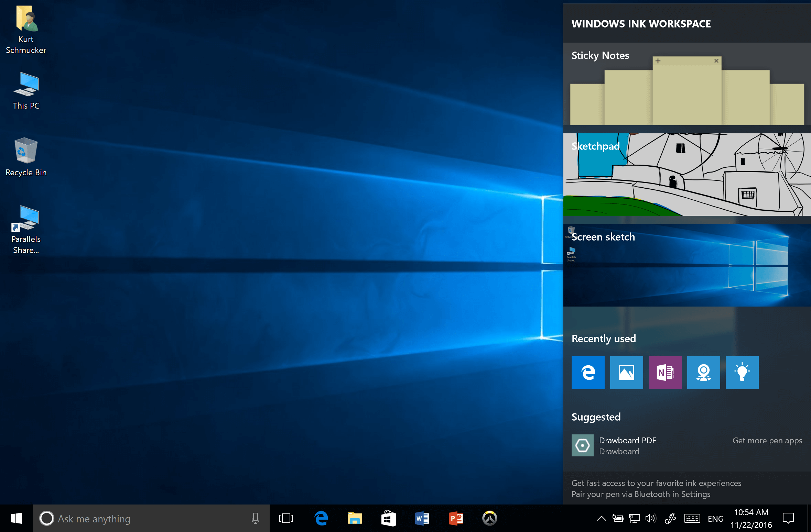This screenshot has height=532, width=811.
Task: Open the Screen sketch tile
Action: 687,265
